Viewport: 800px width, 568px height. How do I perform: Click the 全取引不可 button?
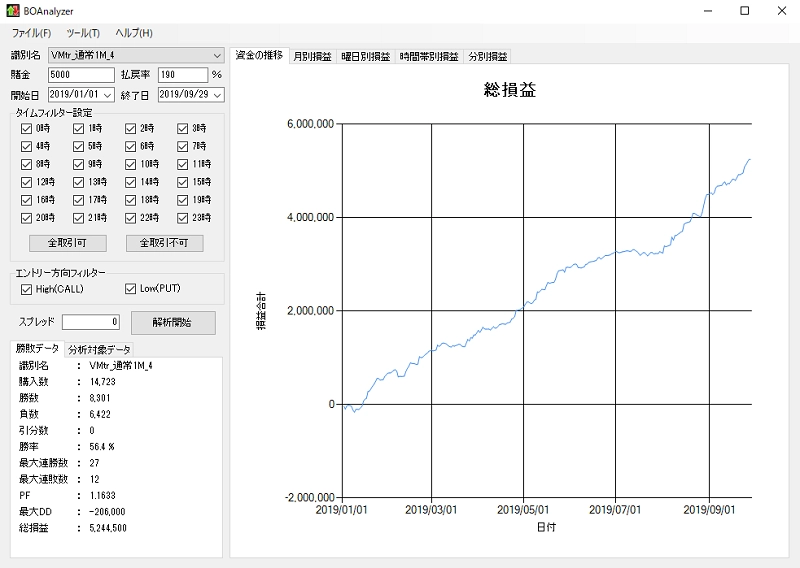(x=164, y=243)
